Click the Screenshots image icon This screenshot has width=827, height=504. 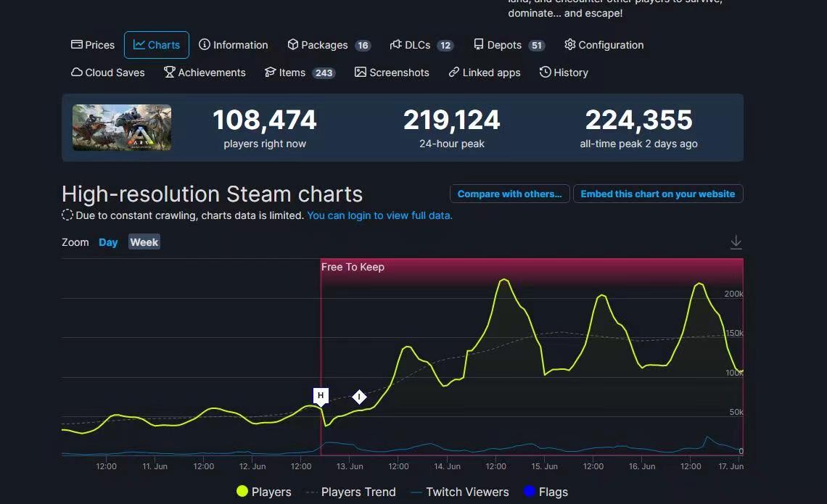[359, 72]
